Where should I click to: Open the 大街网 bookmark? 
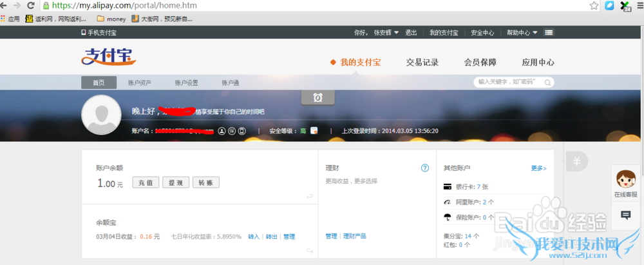point(162,19)
